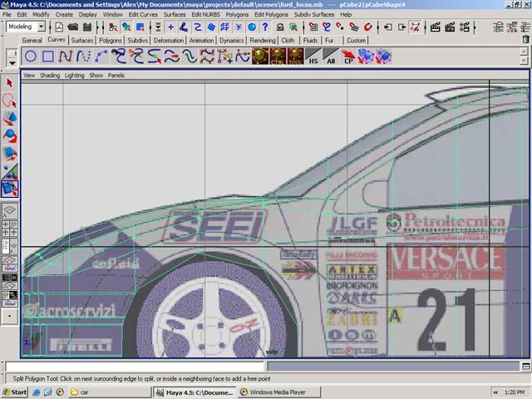Screen dimensions: 532x399
Task: Click the CP shelf button
Action: tap(349, 57)
